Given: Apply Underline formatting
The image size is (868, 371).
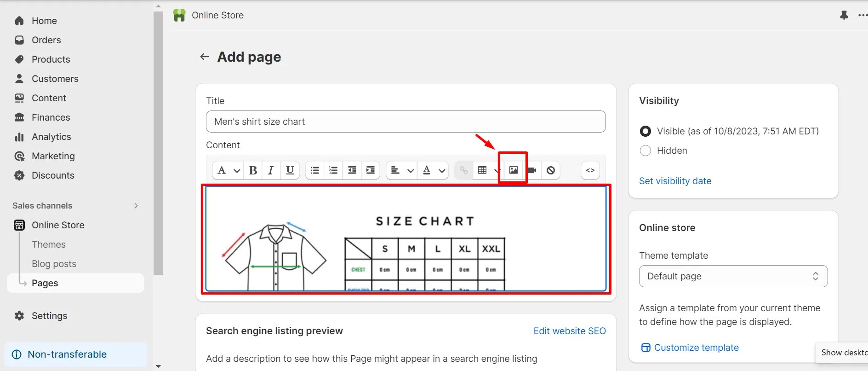Looking at the screenshot, I should (x=290, y=170).
